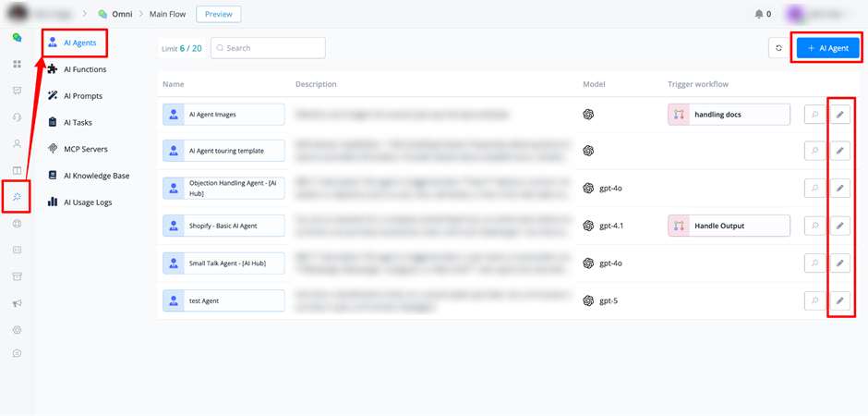Viewport: 868px width, 416px height.
Task: Focus the agents Search field
Action: point(268,48)
